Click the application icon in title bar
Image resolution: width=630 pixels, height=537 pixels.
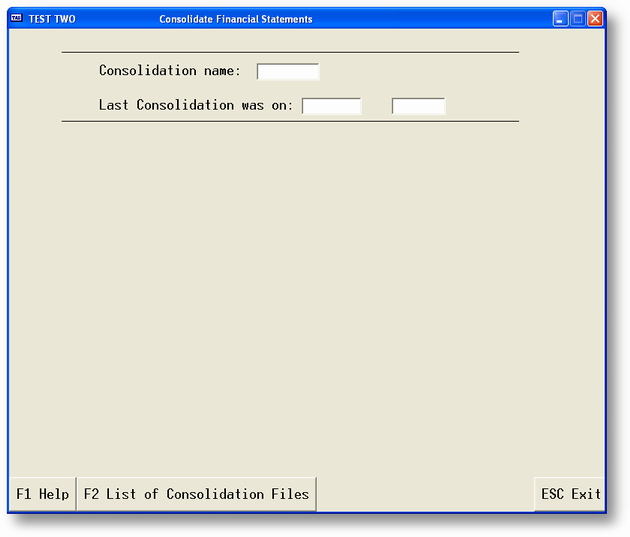pos(16,18)
